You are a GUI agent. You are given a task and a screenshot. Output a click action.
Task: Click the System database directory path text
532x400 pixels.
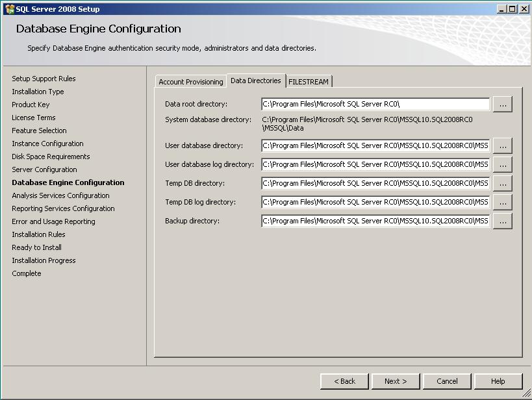pyautogui.click(x=367, y=124)
